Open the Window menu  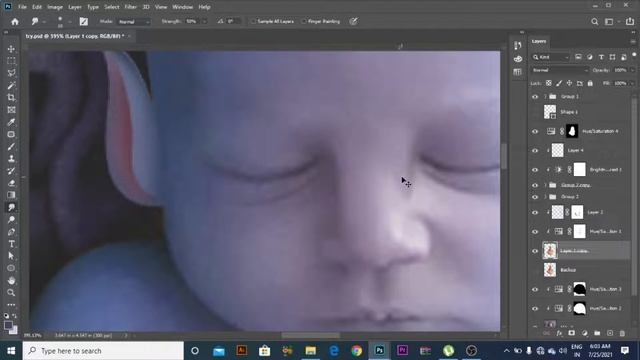[182, 7]
